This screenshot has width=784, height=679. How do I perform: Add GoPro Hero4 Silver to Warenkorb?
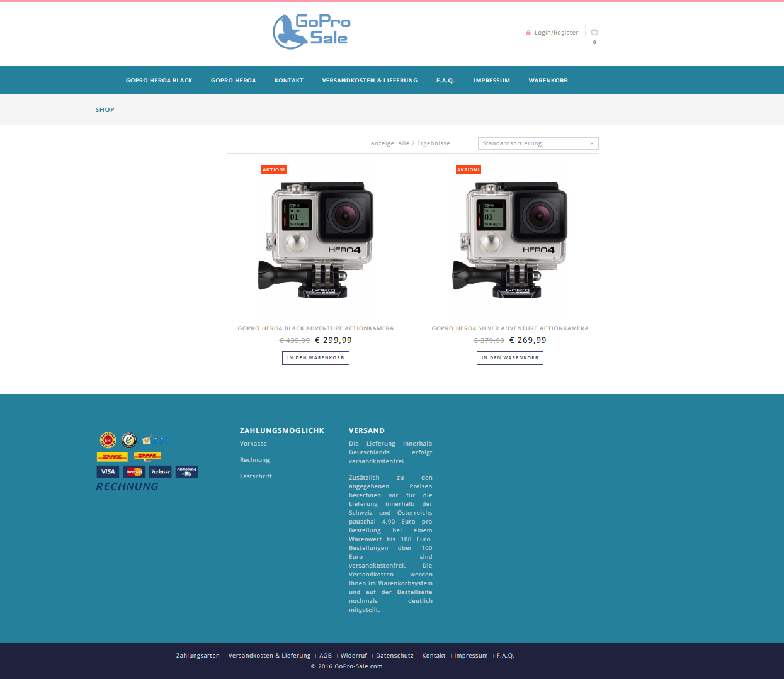coord(510,358)
